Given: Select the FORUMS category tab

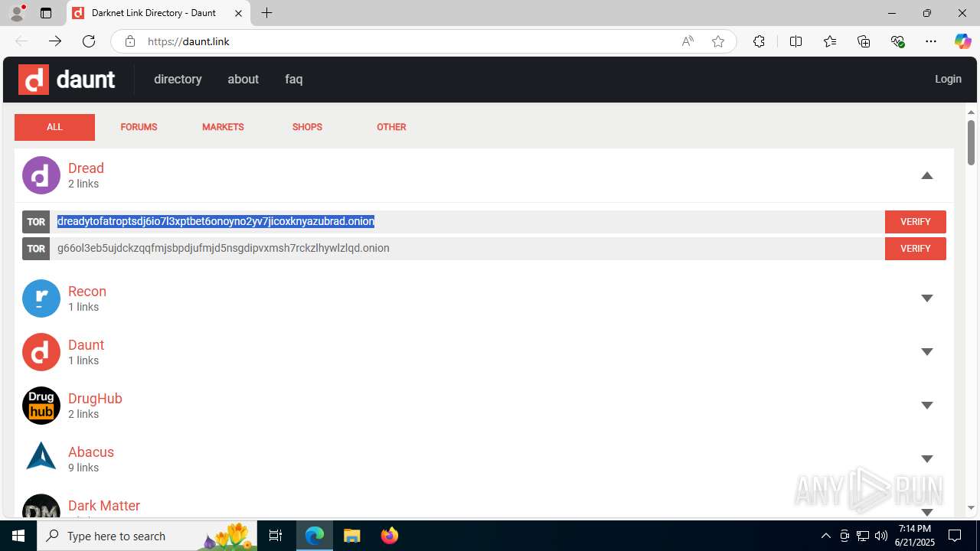Looking at the screenshot, I should (139, 127).
